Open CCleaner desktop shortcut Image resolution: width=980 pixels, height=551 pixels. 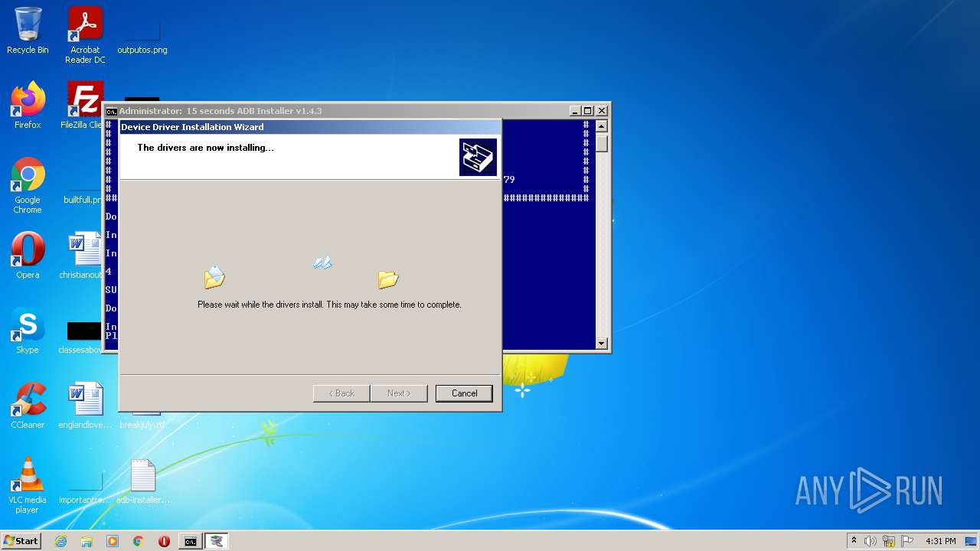28,406
